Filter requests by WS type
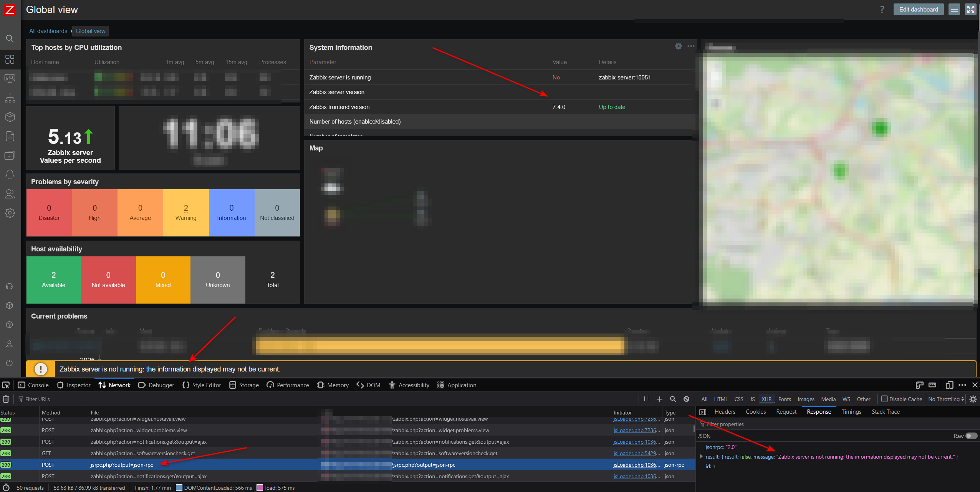Image resolution: width=980 pixels, height=492 pixels. click(x=846, y=399)
